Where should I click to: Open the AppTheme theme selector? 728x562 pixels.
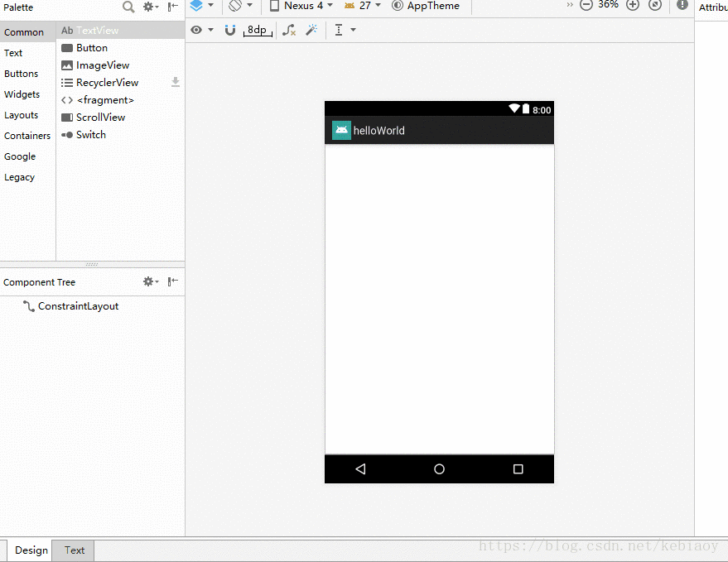pos(426,6)
